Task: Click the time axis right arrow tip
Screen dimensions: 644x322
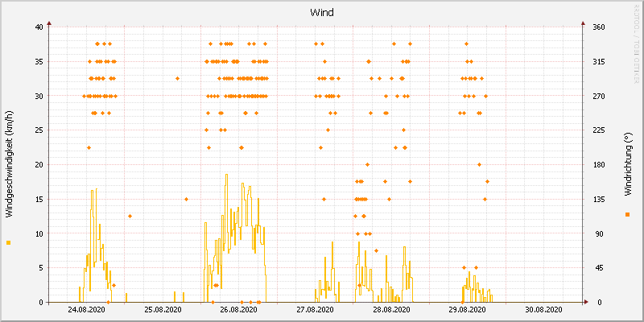Action: [x=586, y=302]
